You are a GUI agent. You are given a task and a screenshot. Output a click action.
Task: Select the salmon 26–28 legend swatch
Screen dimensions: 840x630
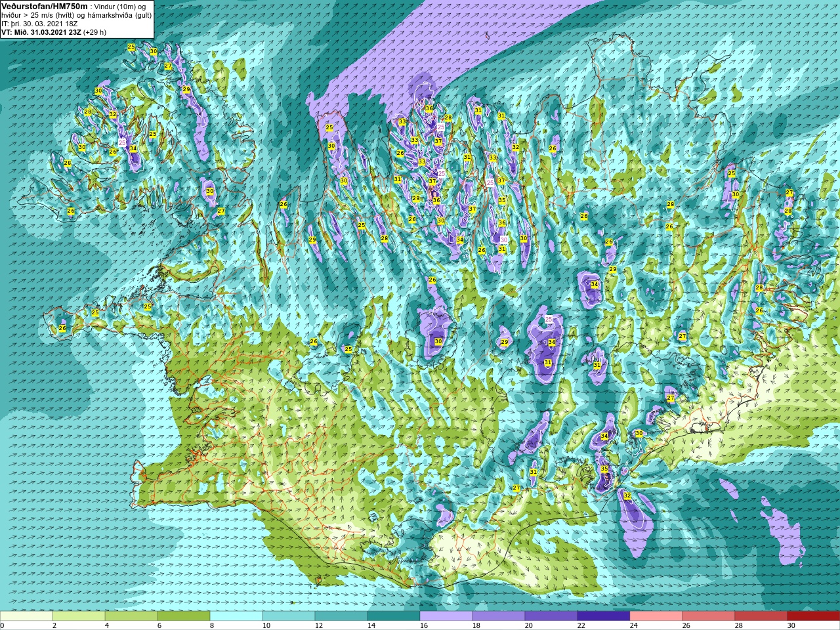(709, 616)
